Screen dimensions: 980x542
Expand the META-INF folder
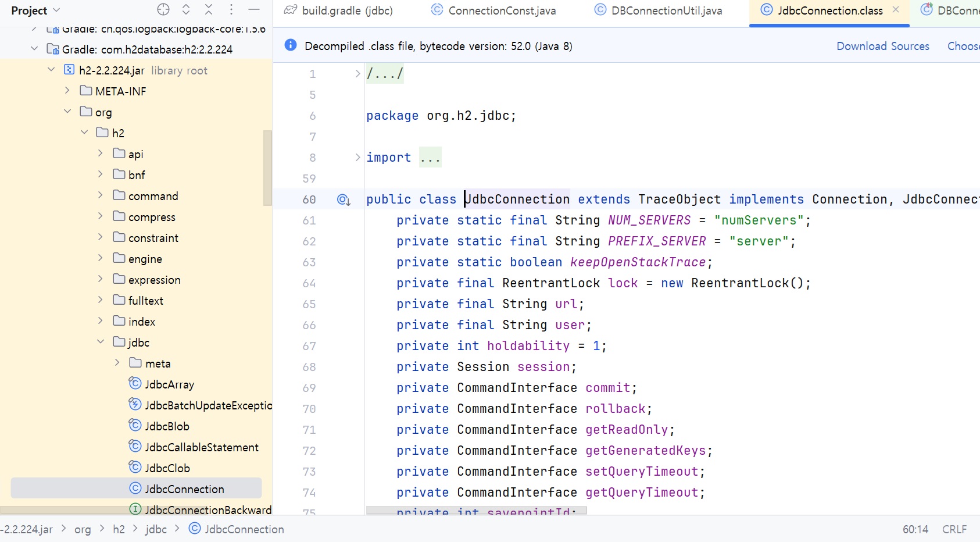coord(67,91)
